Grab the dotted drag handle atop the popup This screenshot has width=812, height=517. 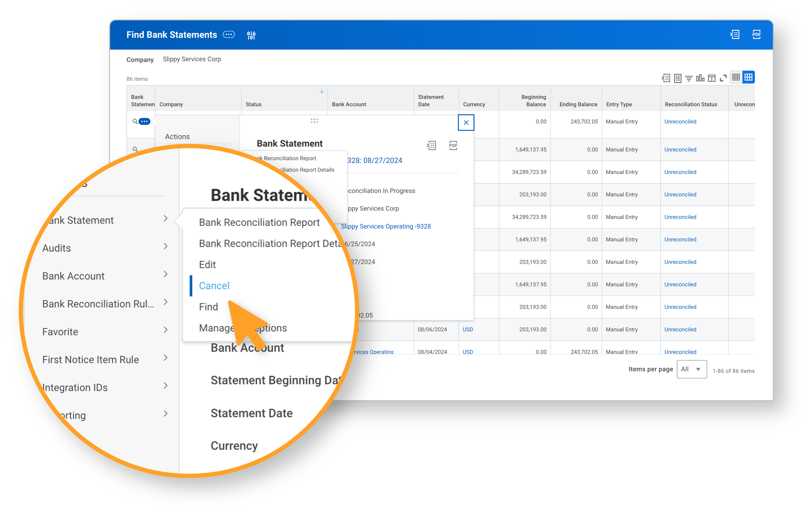[x=314, y=120]
